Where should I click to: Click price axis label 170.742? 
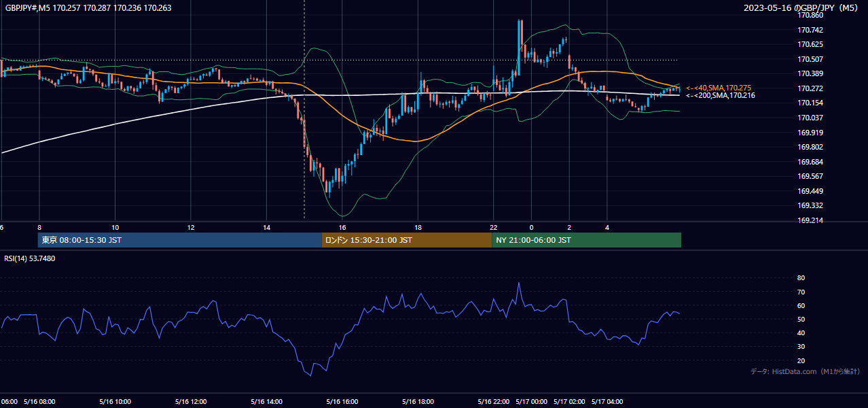click(x=810, y=30)
